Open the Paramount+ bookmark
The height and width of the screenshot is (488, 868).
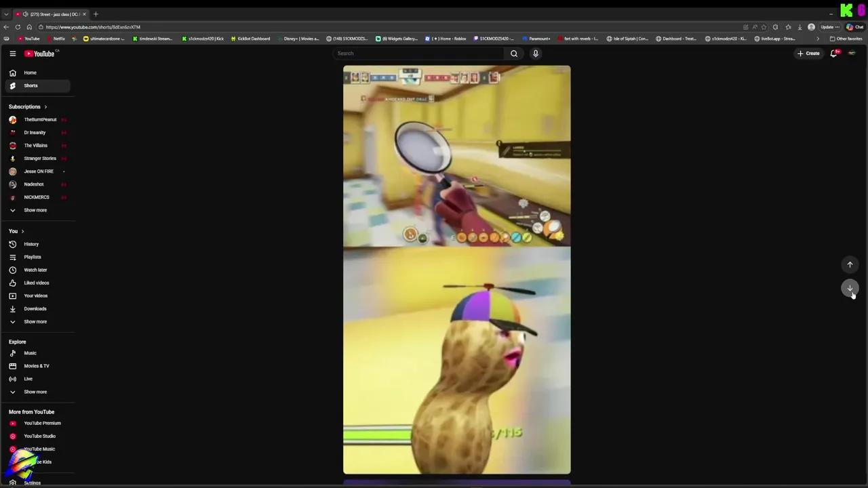point(536,39)
